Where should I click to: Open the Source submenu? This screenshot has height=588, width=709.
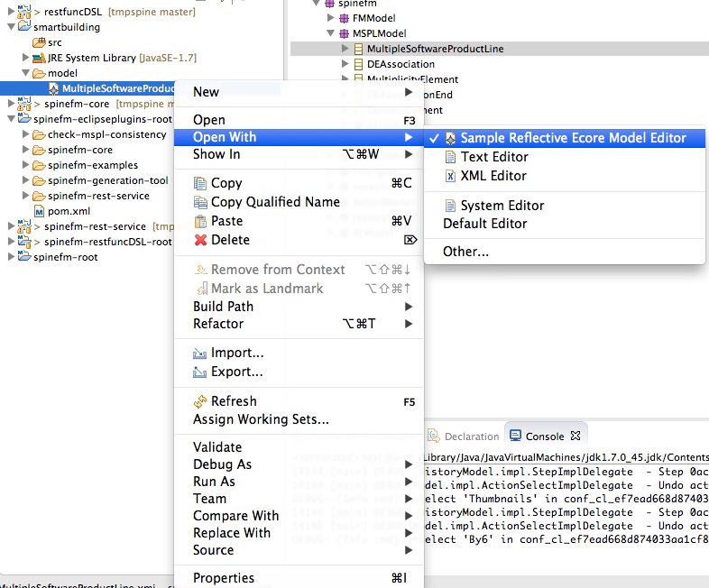click(x=299, y=550)
